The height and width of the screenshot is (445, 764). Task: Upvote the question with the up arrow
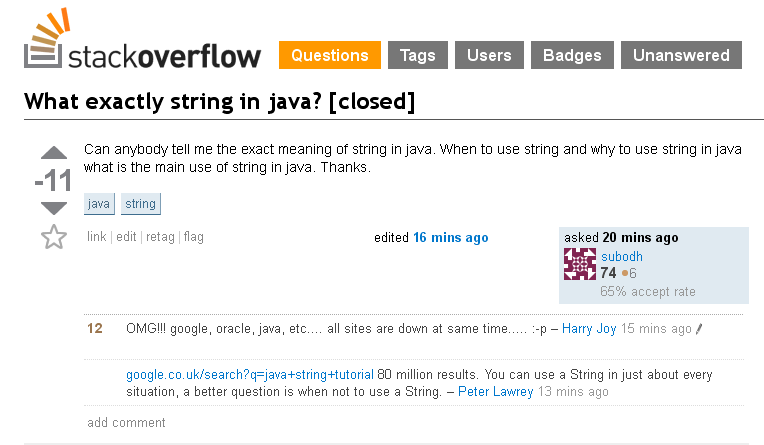tap(53, 154)
